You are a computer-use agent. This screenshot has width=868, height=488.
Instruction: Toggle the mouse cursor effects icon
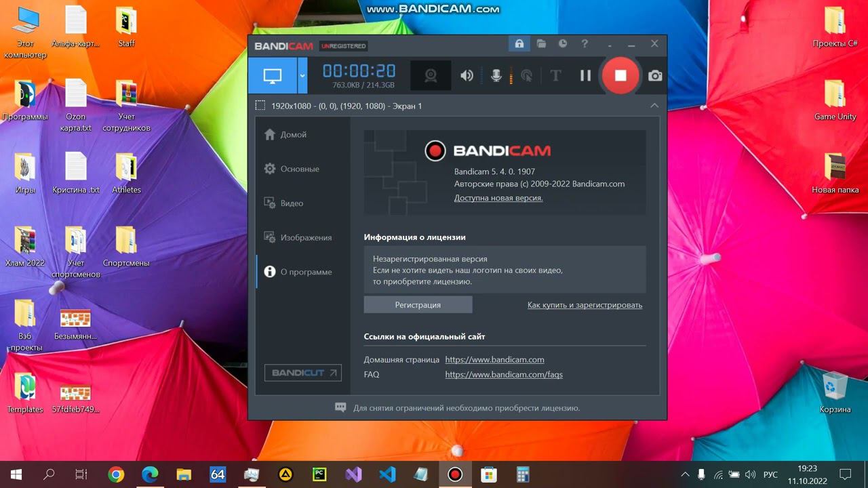tap(526, 75)
